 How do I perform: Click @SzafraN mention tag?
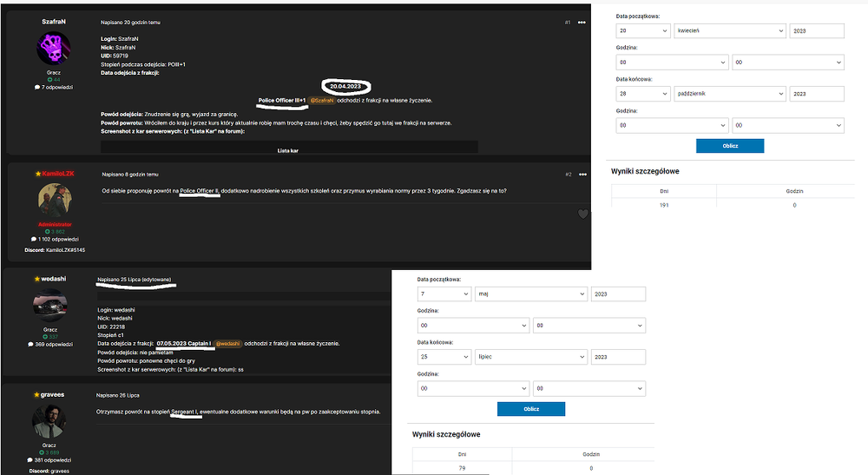click(322, 101)
